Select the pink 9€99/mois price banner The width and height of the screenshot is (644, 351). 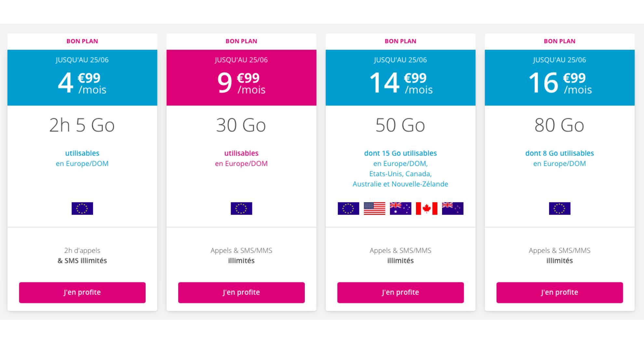(x=241, y=78)
